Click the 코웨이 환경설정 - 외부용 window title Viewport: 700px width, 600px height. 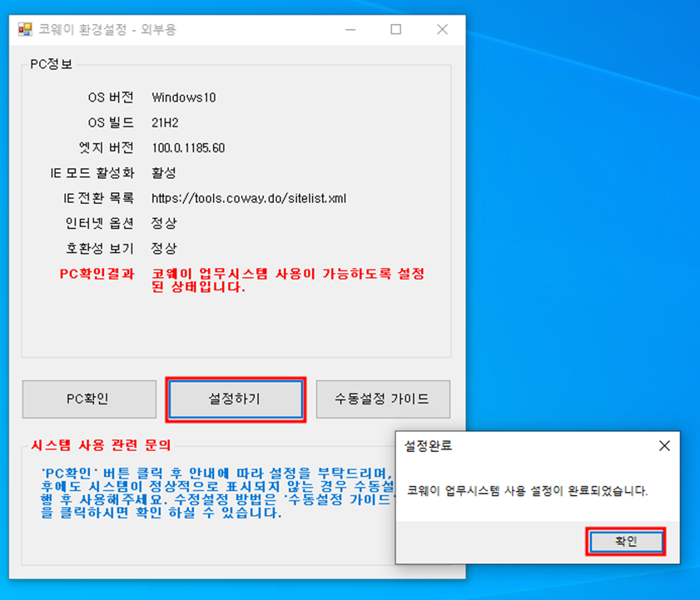[107, 29]
